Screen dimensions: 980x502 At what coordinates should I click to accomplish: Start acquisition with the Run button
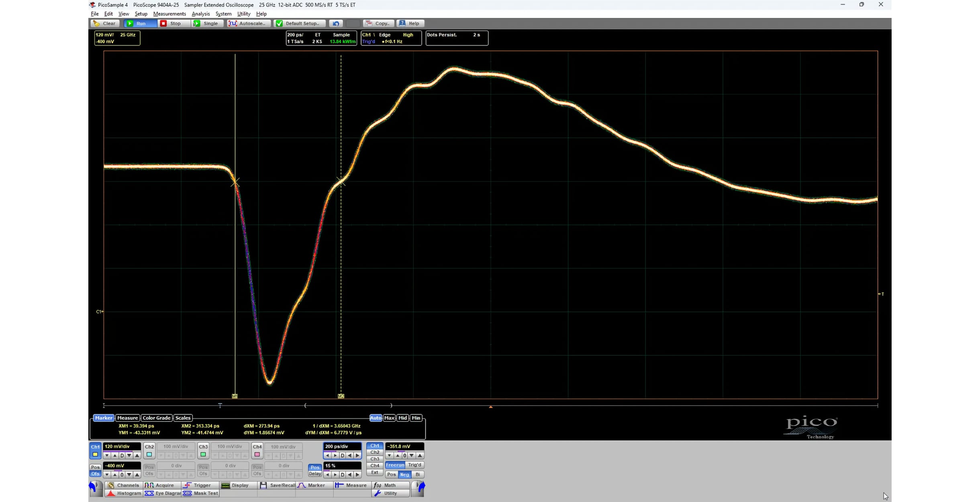140,23
